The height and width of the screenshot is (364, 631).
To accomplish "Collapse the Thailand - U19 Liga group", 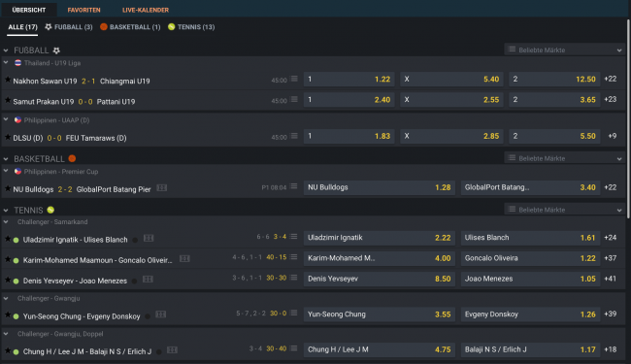I will (x=6, y=63).
